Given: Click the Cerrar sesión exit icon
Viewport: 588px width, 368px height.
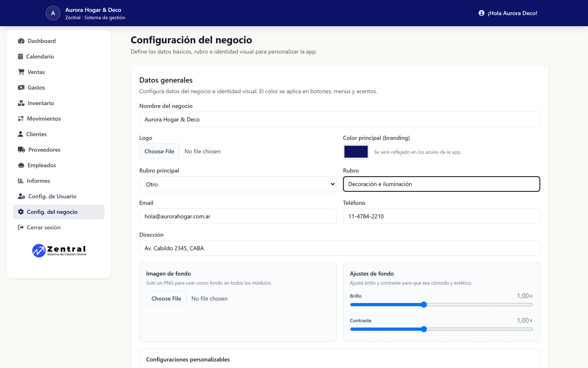Looking at the screenshot, I should click(x=21, y=227).
